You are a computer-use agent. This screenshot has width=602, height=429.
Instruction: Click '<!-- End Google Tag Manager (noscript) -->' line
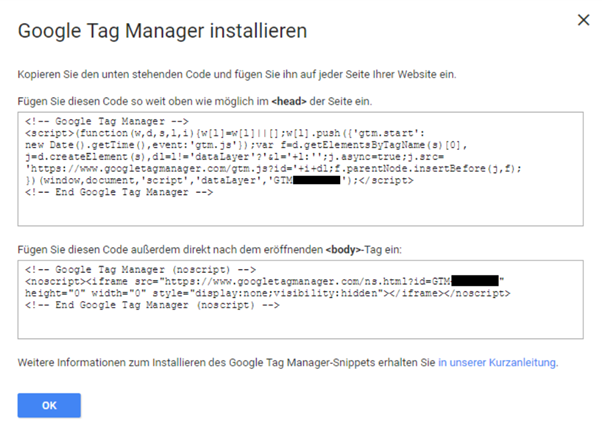point(152,305)
